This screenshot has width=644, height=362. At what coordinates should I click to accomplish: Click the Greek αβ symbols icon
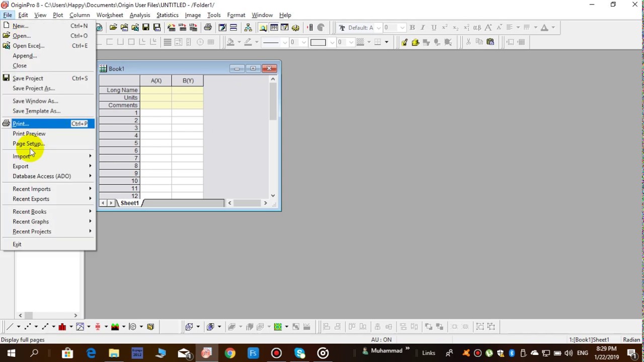(477, 28)
